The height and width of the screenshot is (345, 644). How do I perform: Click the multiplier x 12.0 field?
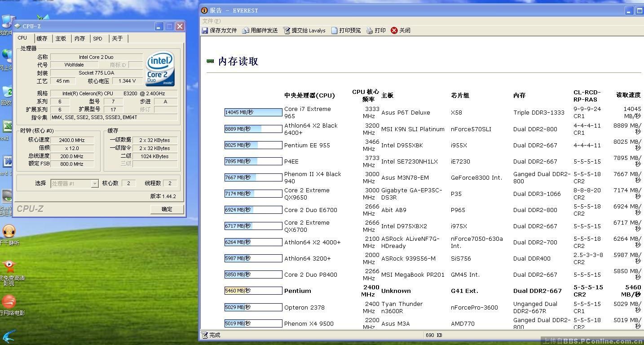tap(71, 148)
